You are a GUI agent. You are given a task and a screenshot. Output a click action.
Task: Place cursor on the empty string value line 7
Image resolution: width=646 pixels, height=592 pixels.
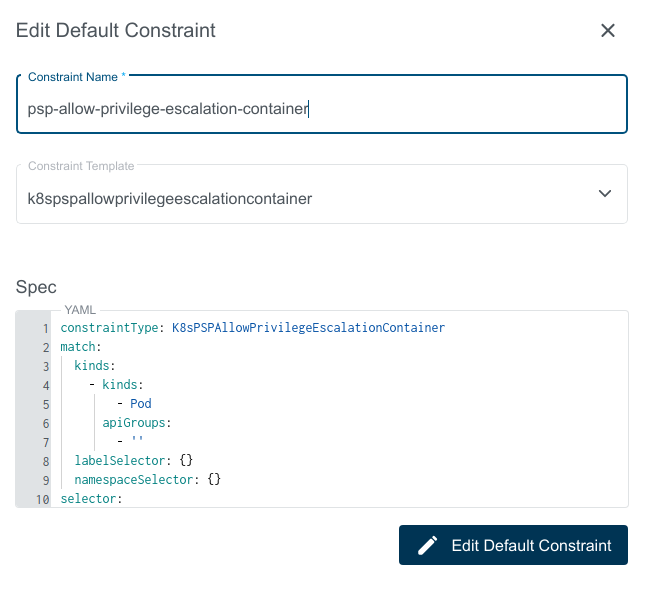coord(124,442)
